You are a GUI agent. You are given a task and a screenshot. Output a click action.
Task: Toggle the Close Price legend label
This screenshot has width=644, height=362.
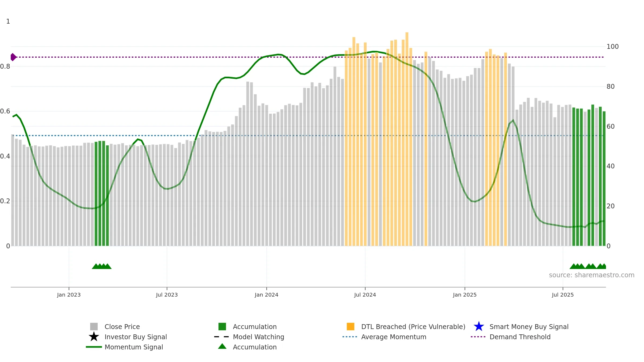point(122,327)
